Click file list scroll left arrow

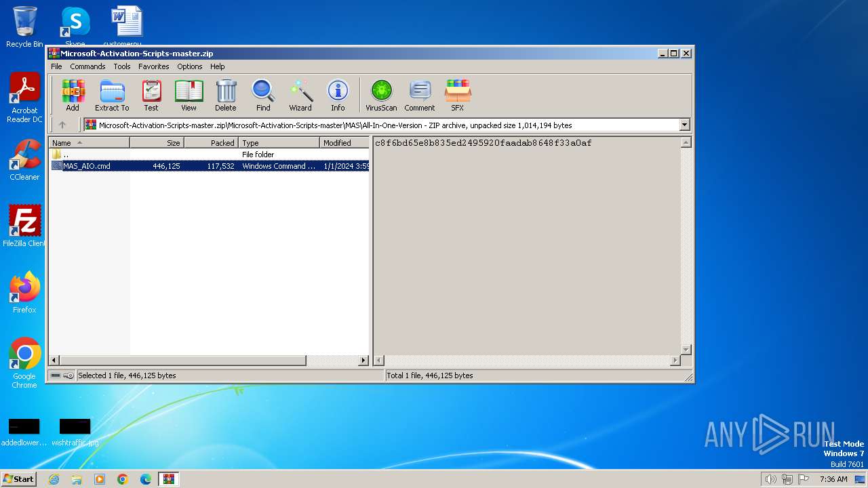pos(55,361)
